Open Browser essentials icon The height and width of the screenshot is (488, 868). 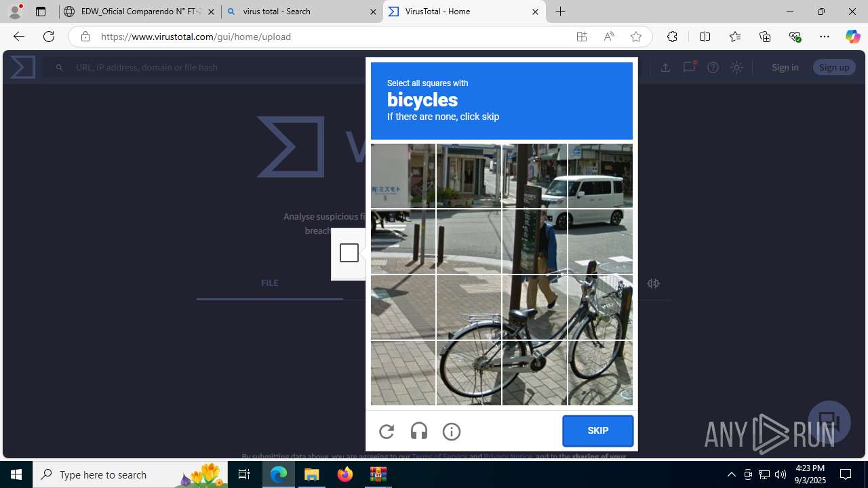click(x=795, y=37)
